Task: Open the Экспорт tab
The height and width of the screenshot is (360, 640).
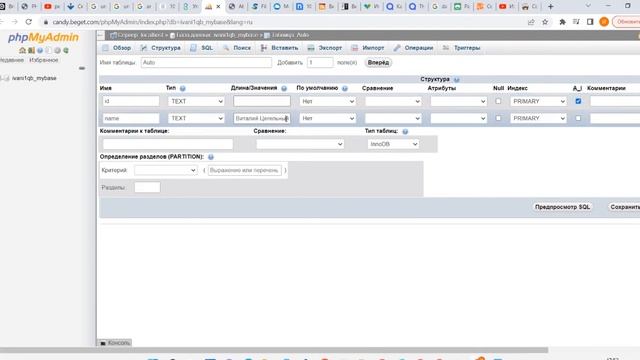Action: pyautogui.click(x=325, y=48)
